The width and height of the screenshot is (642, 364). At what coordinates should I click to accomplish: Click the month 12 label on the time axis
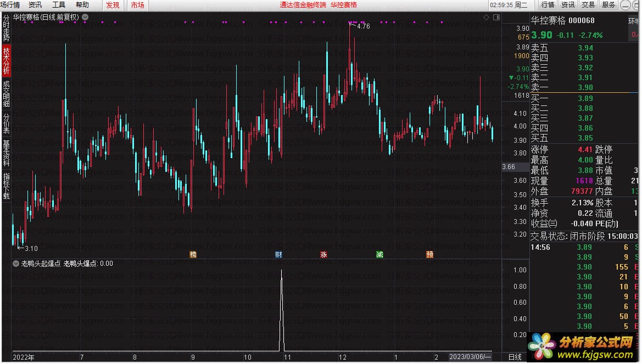(x=342, y=357)
